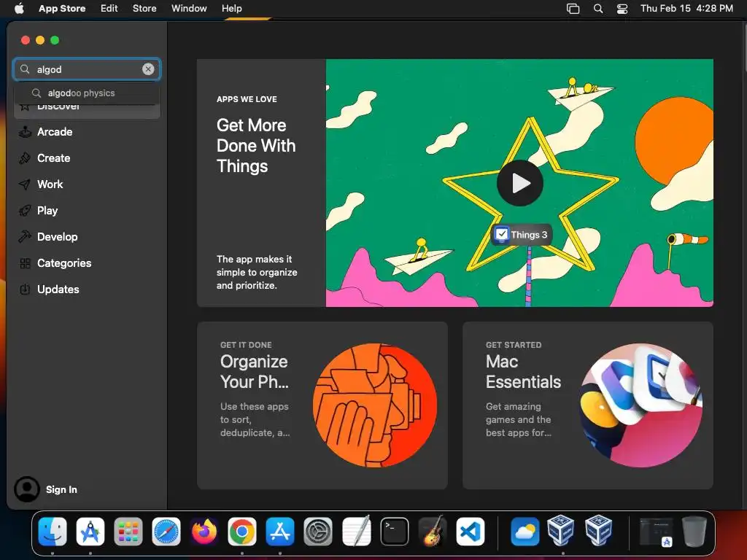The width and height of the screenshot is (747, 560).
Task: Open Terminal from the Dock
Action: [x=395, y=532]
